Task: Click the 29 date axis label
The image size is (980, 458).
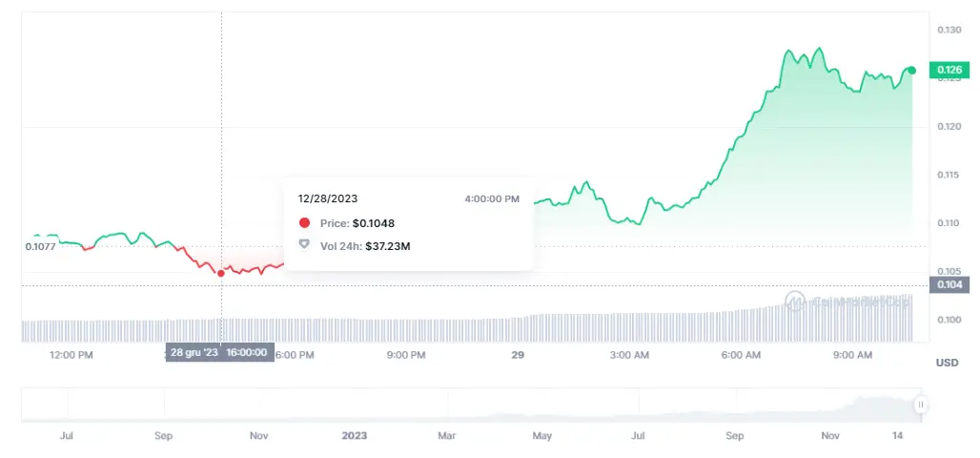Action: pos(518,355)
